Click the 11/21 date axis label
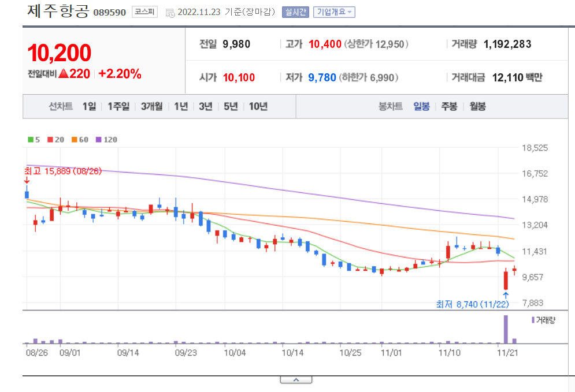 point(507,353)
